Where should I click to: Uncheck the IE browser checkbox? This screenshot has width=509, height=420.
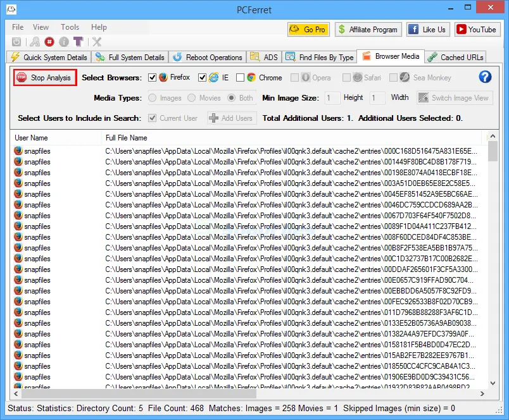[203, 78]
